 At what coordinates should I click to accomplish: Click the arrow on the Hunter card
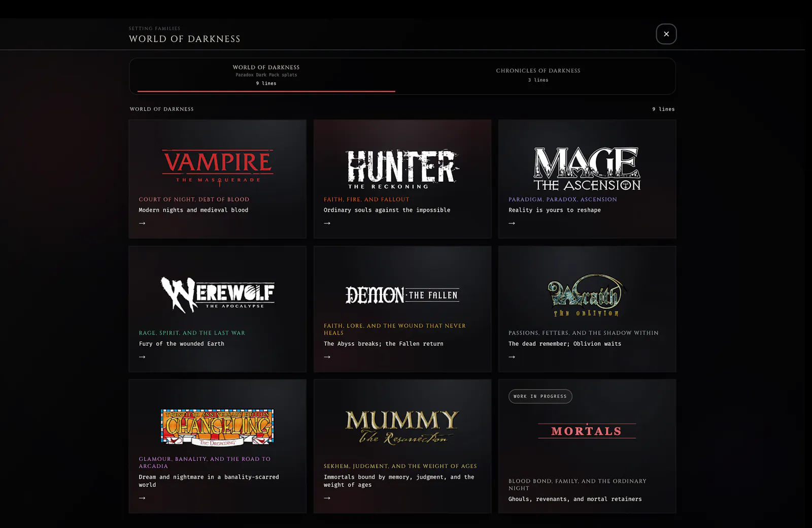click(327, 223)
